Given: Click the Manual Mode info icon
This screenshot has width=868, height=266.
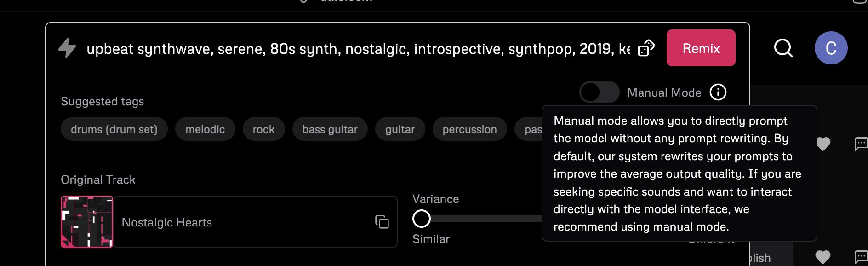Looking at the screenshot, I should pyautogui.click(x=717, y=92).
